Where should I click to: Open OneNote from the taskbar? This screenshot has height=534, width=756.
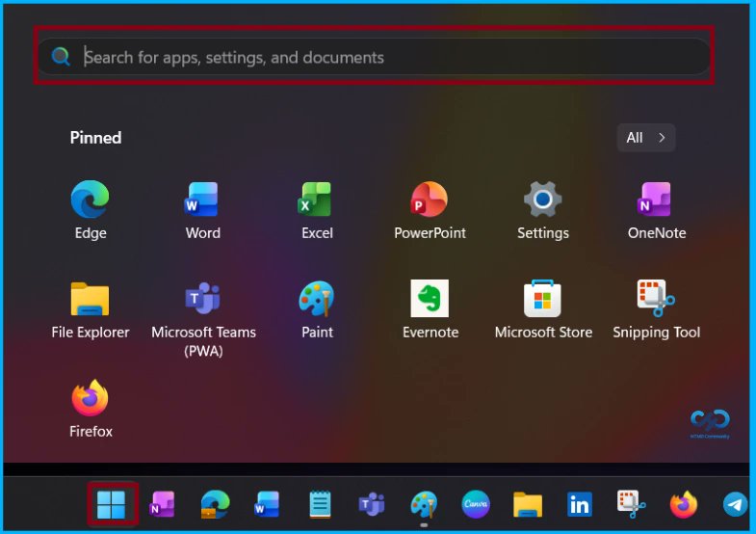pyautogui.click(x=164, y=504)
